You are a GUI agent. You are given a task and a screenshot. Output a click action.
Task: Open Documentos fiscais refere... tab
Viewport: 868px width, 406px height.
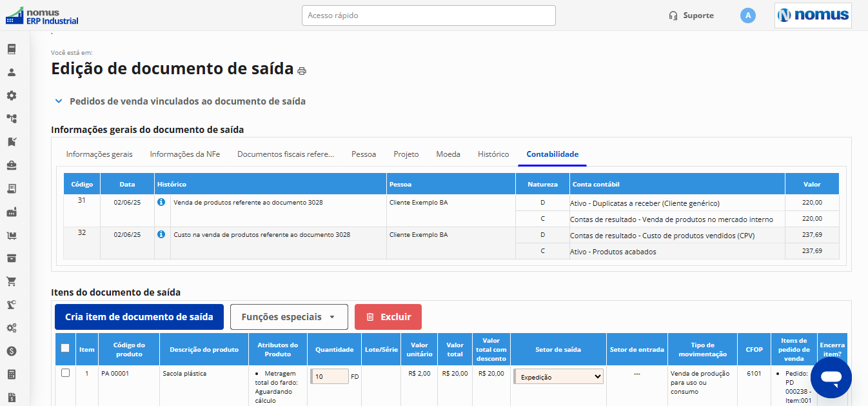tap(286, 154)
